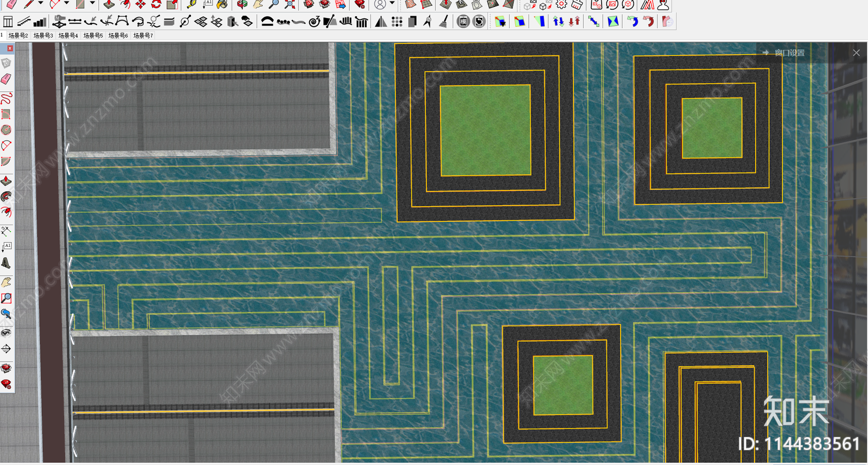The width and height of the screenshot is (868, 465).
Task: Select the Rotate tool in top toolbar
Action: click(156, 4)
